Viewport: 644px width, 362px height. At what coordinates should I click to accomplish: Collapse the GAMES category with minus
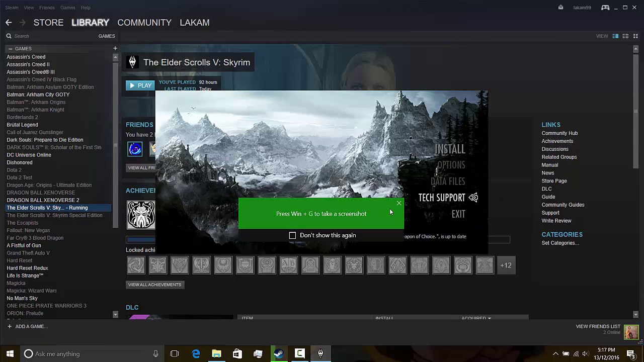(10, 49)
